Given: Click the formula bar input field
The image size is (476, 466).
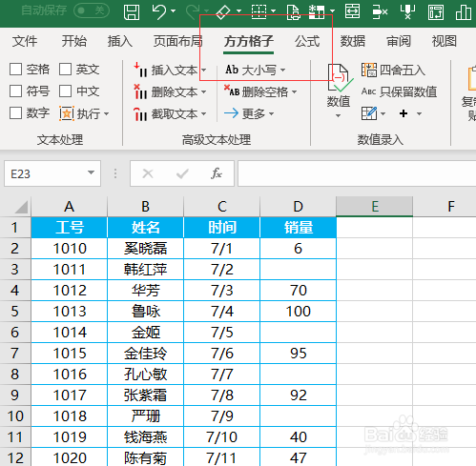Looking at the screenshot, I should tap(357, 173).
